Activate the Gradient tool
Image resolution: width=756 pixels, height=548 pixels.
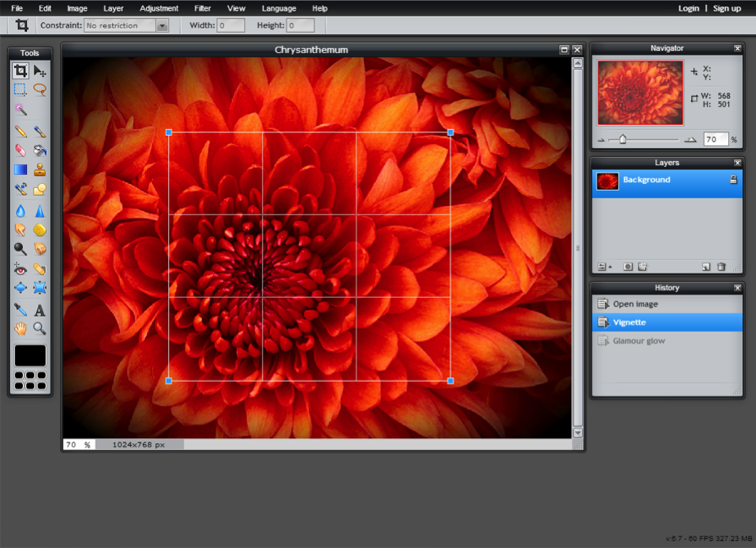click(20, 170)
